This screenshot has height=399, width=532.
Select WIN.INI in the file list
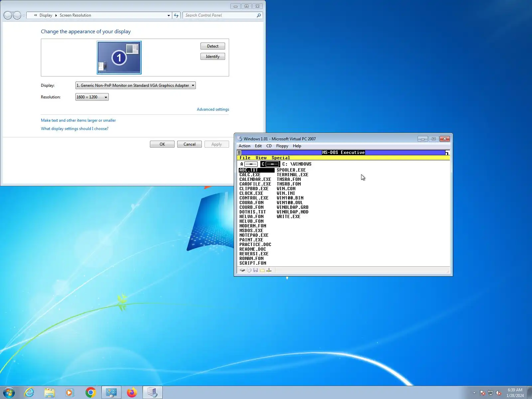pyautogui.click(x=286, y=194)
